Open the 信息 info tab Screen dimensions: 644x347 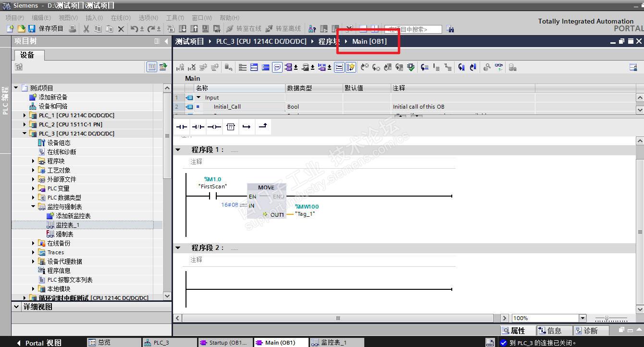[x=554, y=331]
